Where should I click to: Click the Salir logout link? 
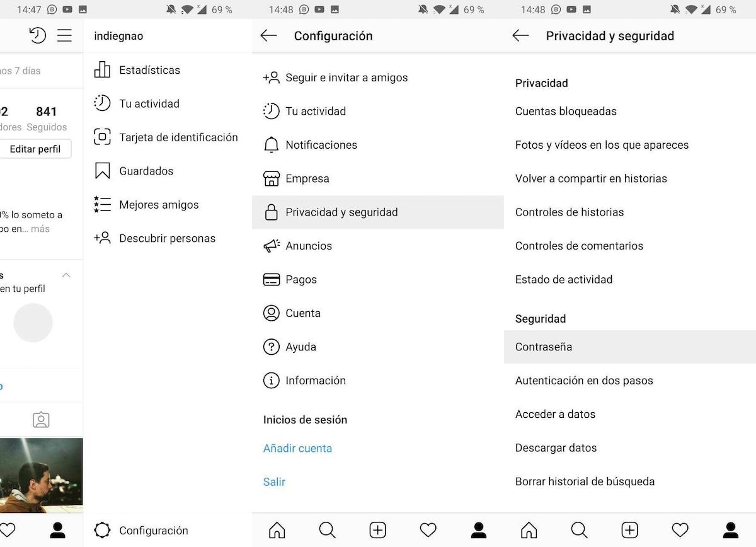coord(274,482)
